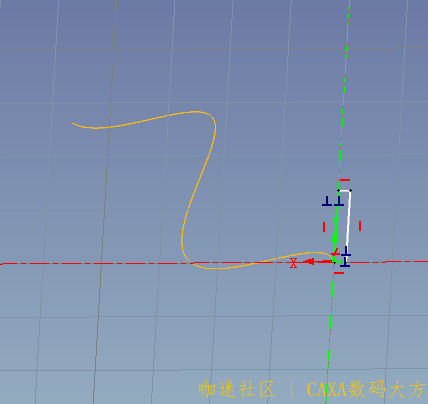
Task: Select the sketch origin point
Action: (334, 263)
